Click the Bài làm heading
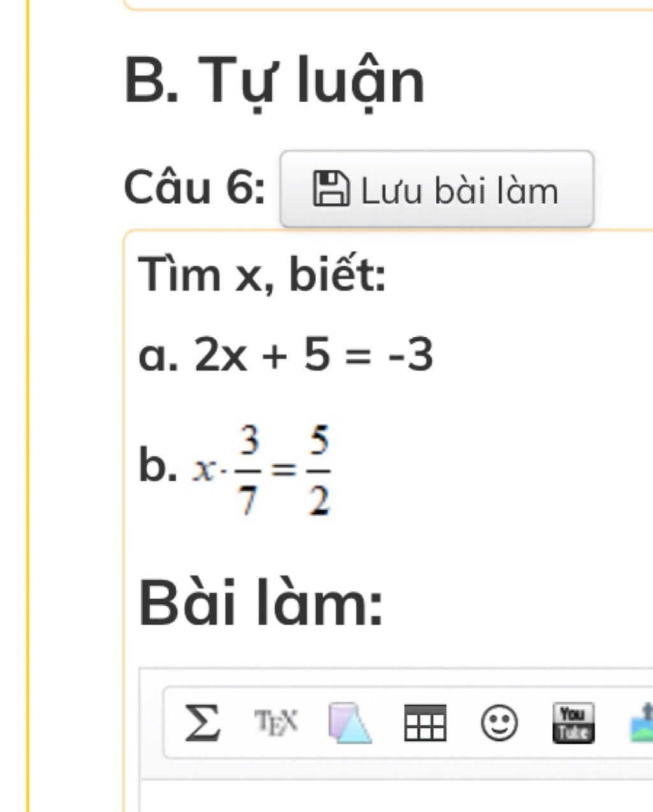 pos(261,604)
